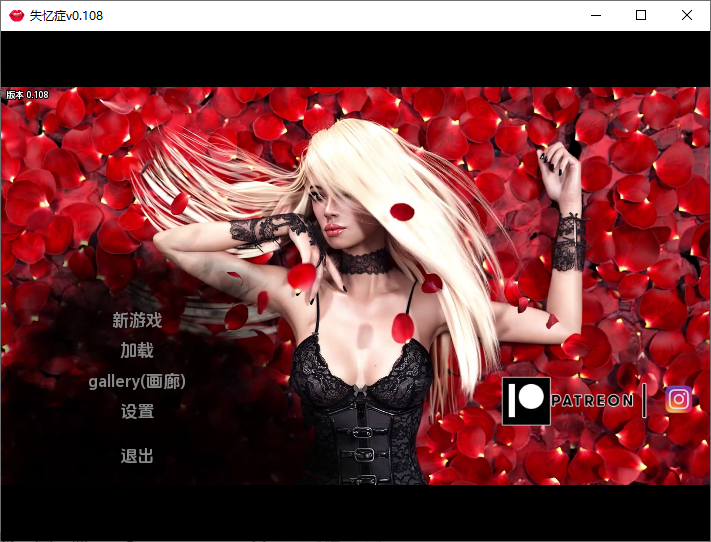Click the red lips app icon in title bar
This screenshot has width=711, height=542.
[17, 16]
